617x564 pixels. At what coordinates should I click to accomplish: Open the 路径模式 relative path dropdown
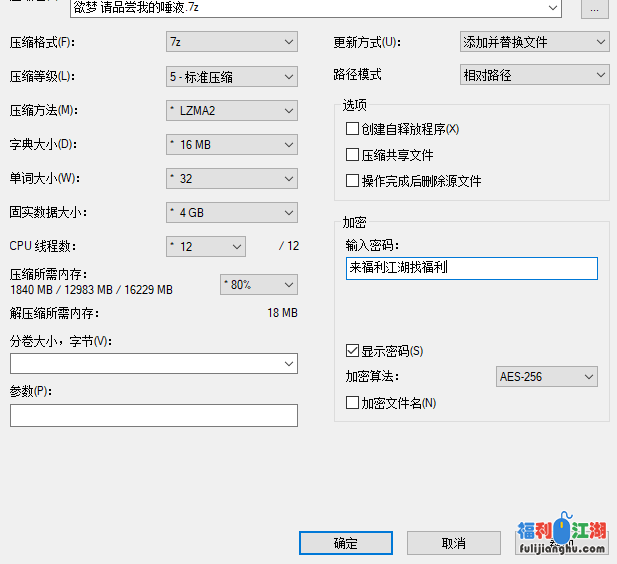pos(533,74)
